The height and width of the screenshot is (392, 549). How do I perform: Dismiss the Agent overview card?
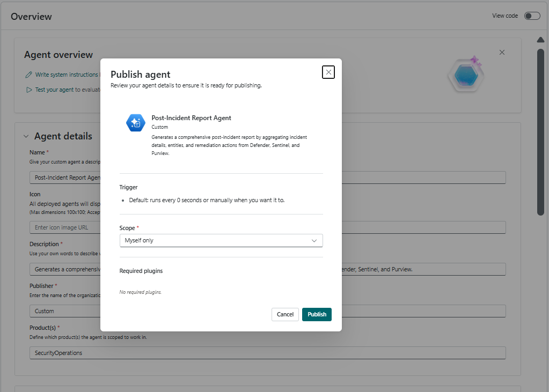(502, 52)
